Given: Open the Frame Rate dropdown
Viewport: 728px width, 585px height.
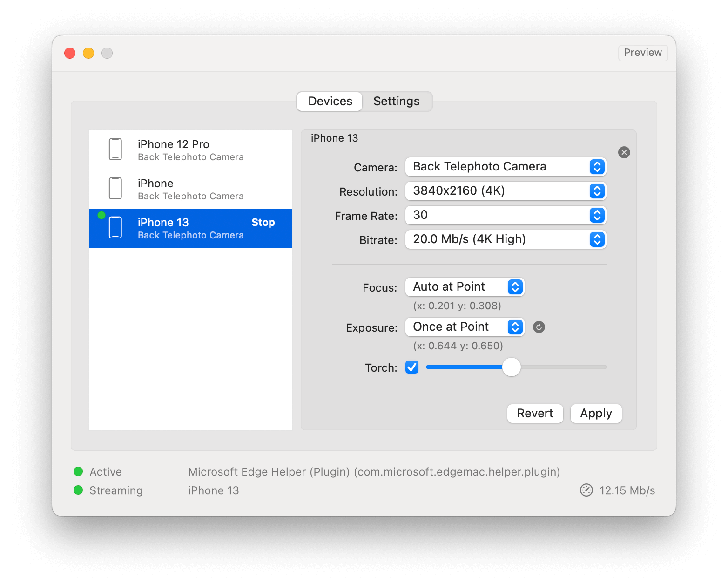Looking at the screenshot, I should 506,215.
